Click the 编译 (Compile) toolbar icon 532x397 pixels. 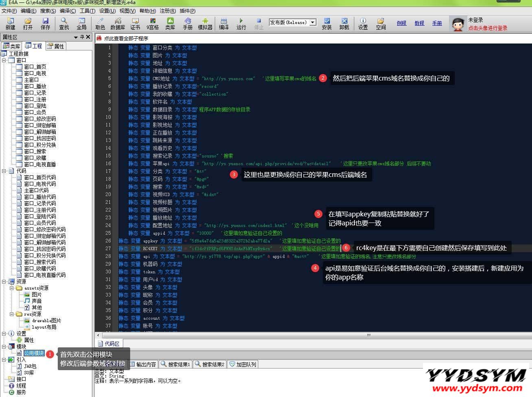[224, 24]
